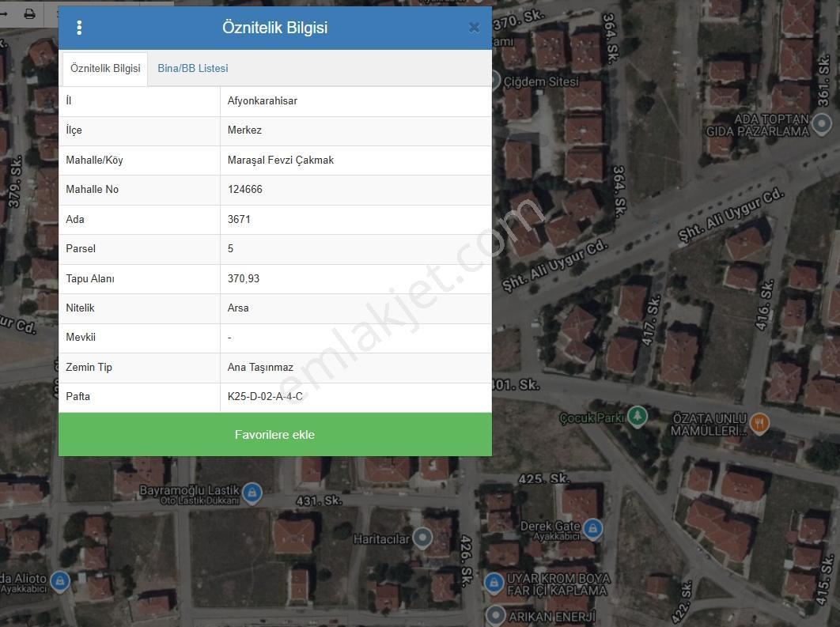Click the Derek Gate Ayakkabıcı shop pin
840x627 pixels.
tap(592, 529)
